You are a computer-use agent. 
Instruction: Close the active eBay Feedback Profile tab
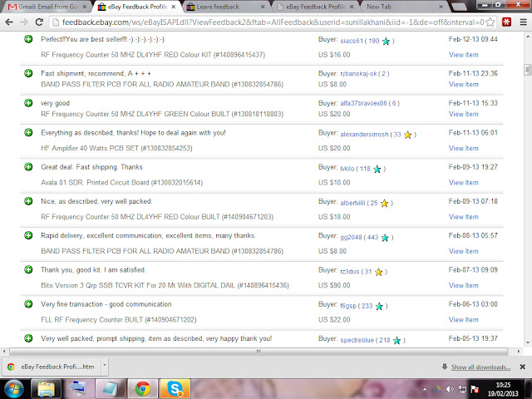click(x=174, y=7)
